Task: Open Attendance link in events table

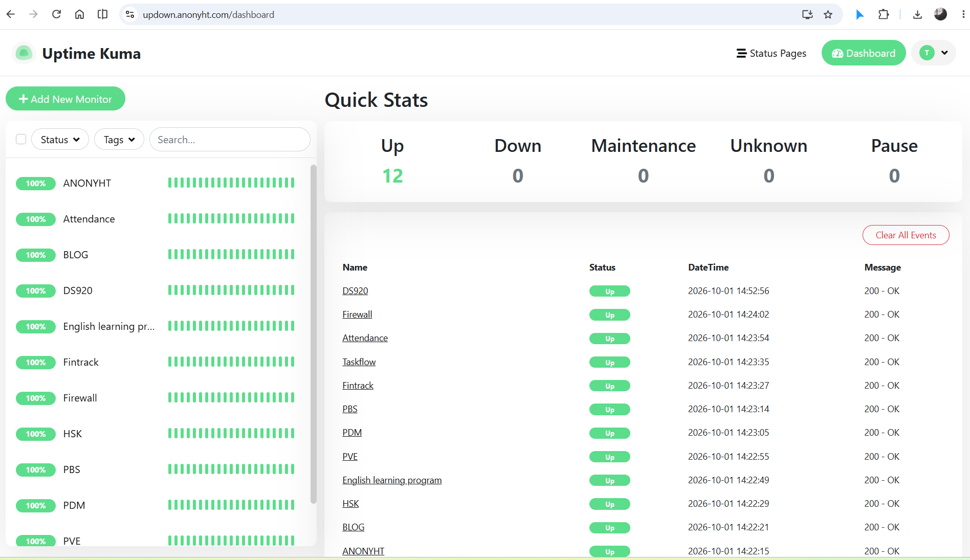Action: (x=365, y=338)
